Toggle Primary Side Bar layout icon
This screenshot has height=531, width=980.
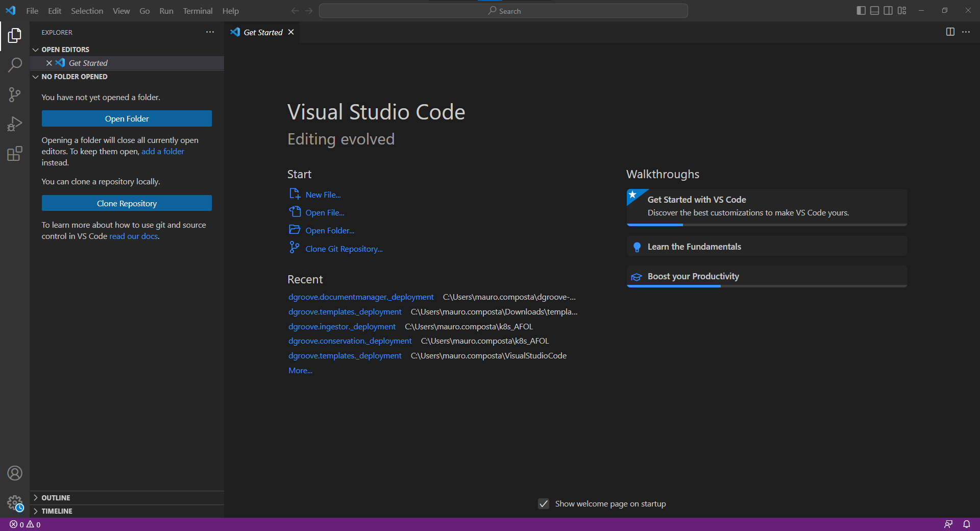861,11
